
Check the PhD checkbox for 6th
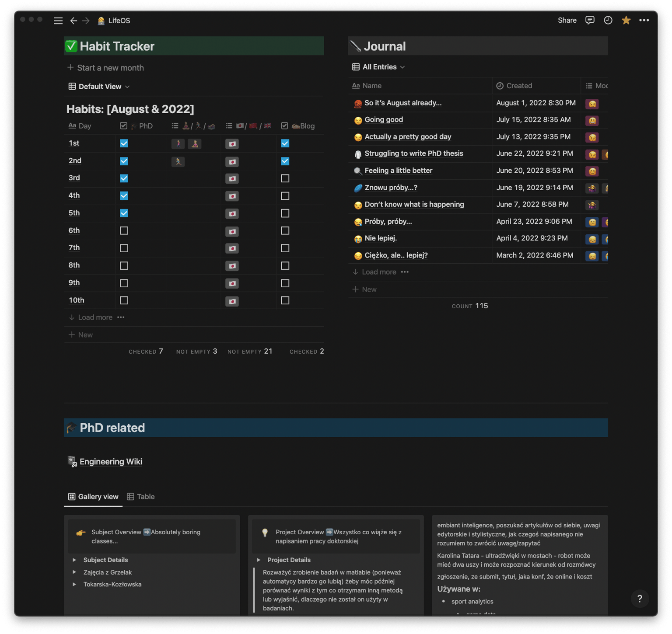coord(124,230)
